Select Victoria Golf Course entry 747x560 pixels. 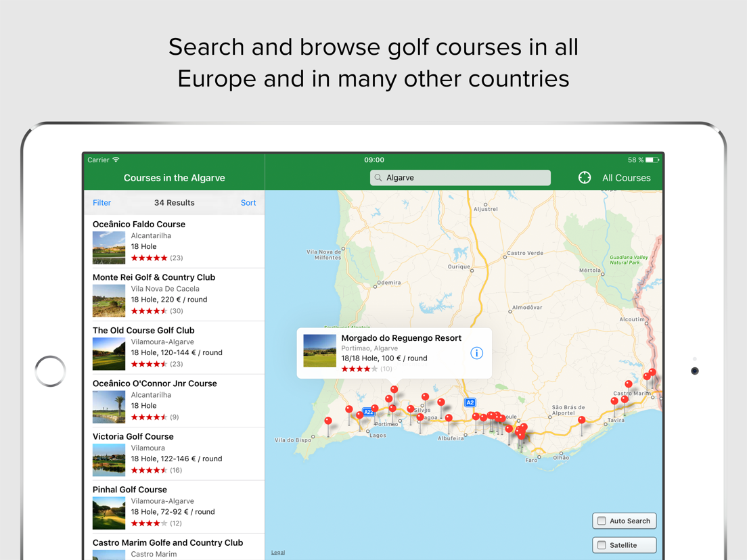click(x=175, y=454)
